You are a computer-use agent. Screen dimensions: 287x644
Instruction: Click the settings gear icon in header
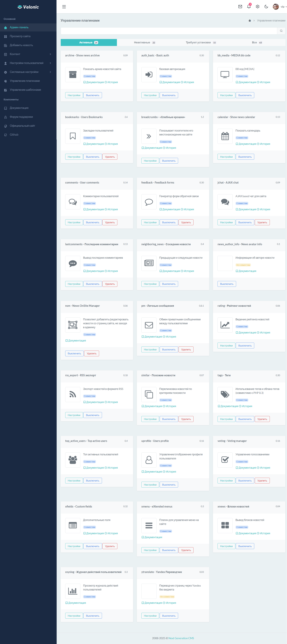pyautogui.click(x=258, y=7)
